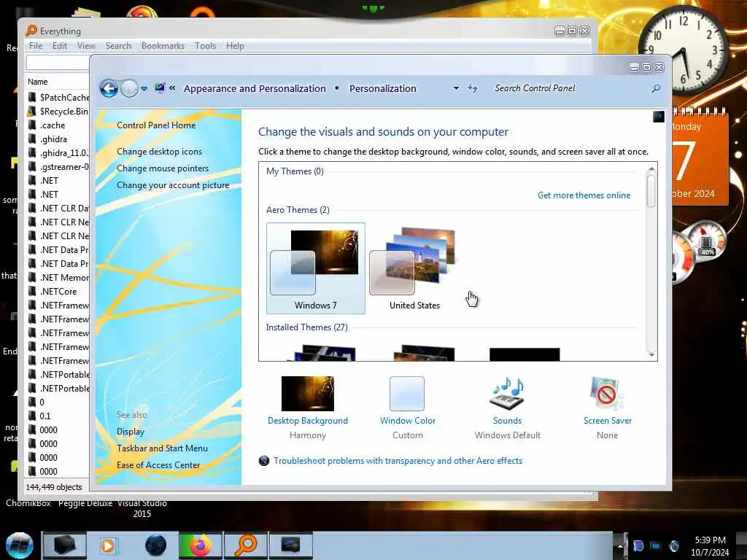
Task: Open Edit menu in Everything window
Action: click(60, 46)
